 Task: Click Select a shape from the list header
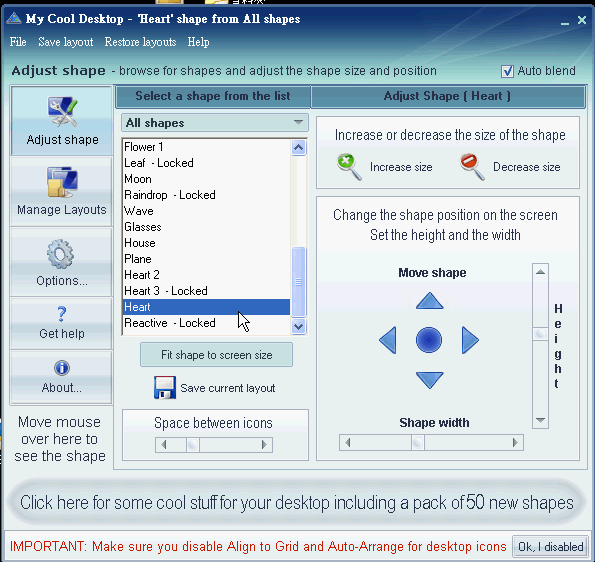click(x=213, y=96)
